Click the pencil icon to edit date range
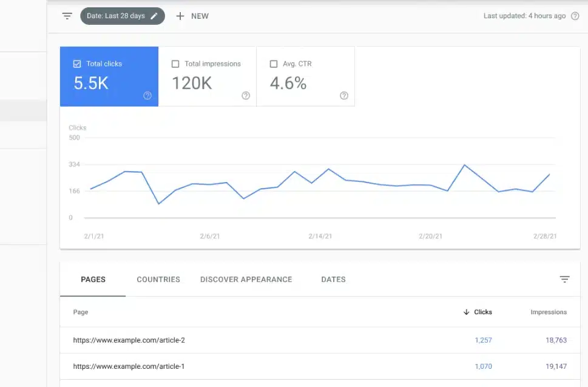The width and height of the screenshot is (588, 387). tap(154, 16)
